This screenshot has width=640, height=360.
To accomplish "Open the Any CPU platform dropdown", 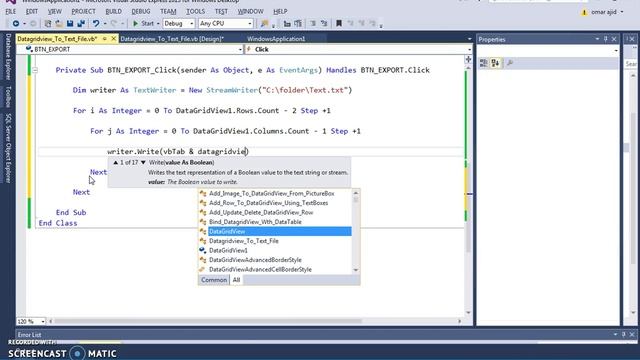I will point(226,24).
